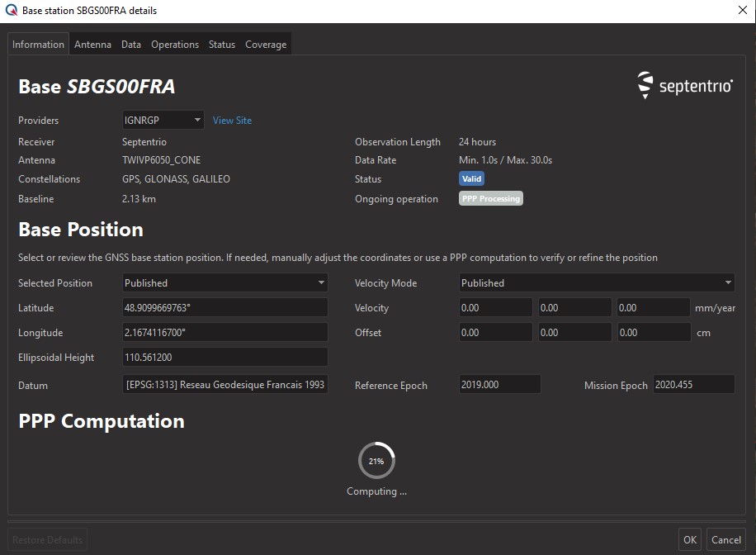756x555 pixels.
Task: Go to the Operations tab
Action: [175, 45]
